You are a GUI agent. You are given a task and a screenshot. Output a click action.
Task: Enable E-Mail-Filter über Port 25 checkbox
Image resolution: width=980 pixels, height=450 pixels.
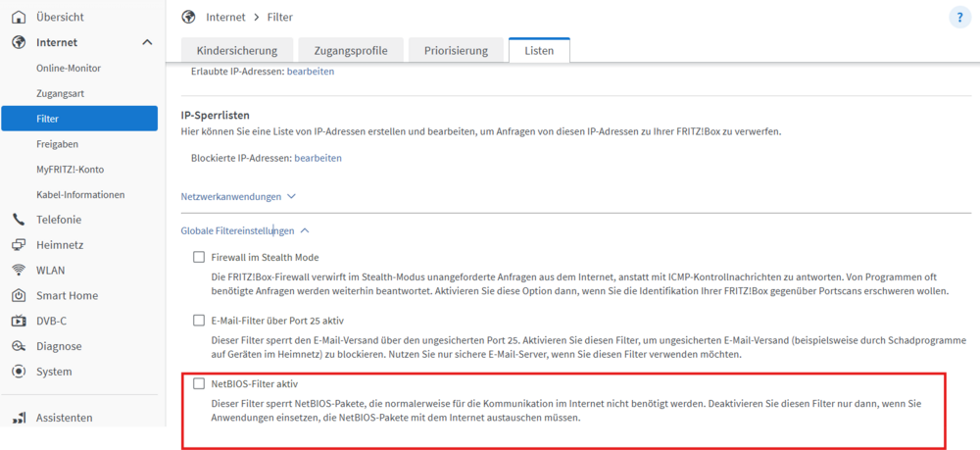click(x=199, y=320)
